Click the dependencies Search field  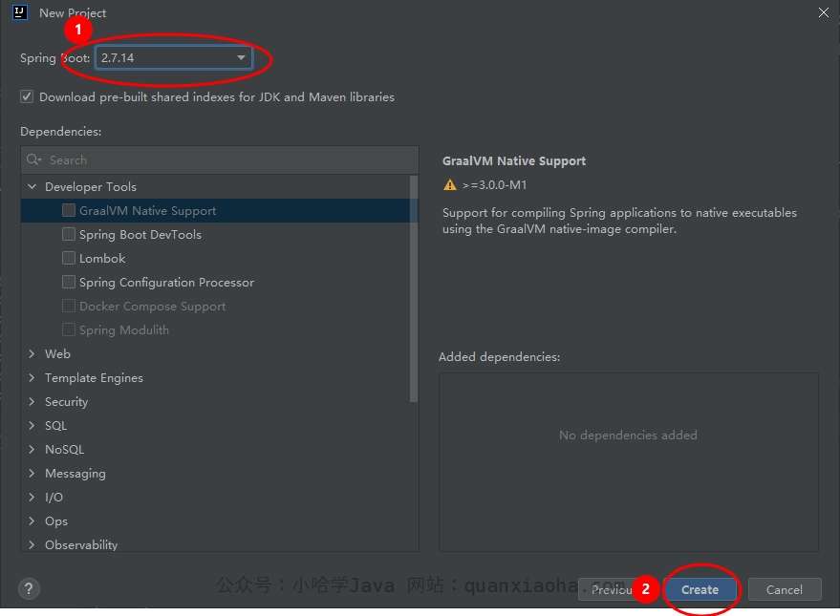[x=220, y=159]
